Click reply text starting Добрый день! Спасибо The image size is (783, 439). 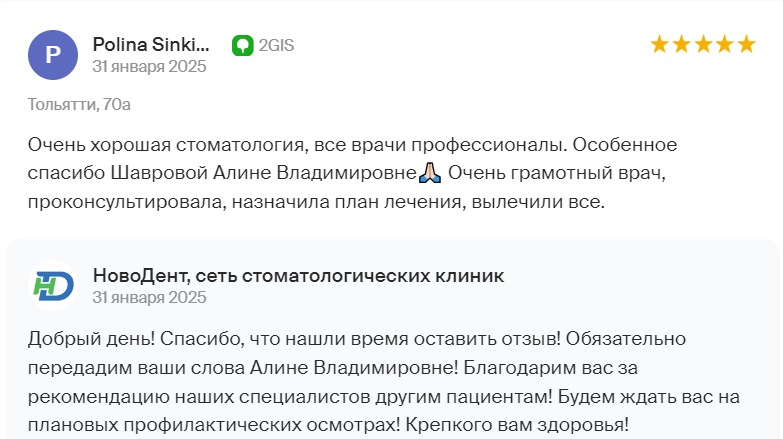click(384, 382)
